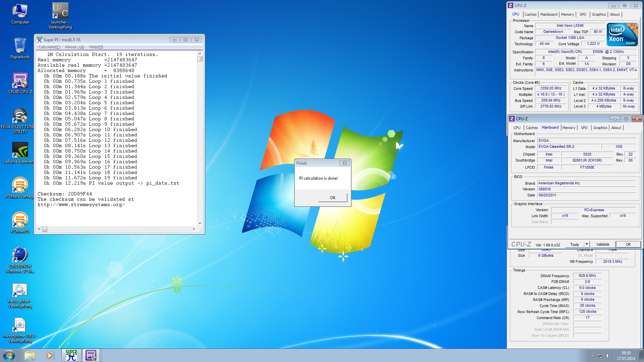Viewport: 644px width, 362px height.
Task: Click the motherboard model EVGA Classified SR-2
Action: (x=569, y=146)
